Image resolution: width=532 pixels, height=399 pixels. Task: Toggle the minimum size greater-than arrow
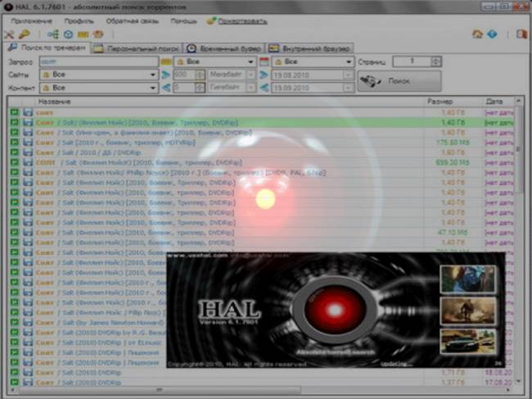pos(166,75)
